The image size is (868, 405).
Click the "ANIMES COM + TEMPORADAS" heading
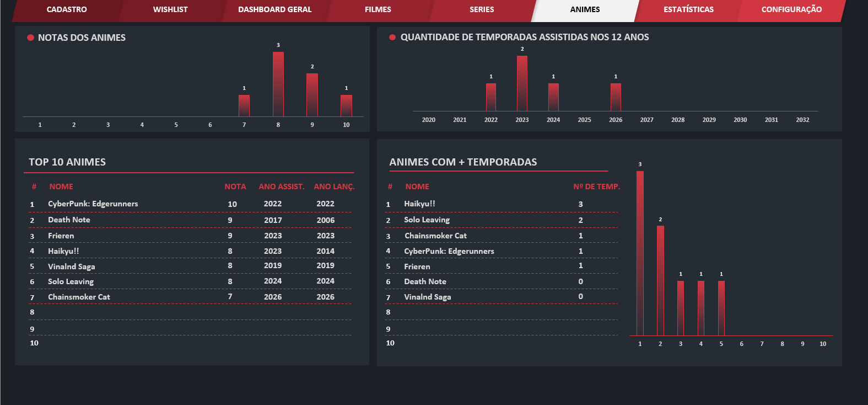point(463,162)
